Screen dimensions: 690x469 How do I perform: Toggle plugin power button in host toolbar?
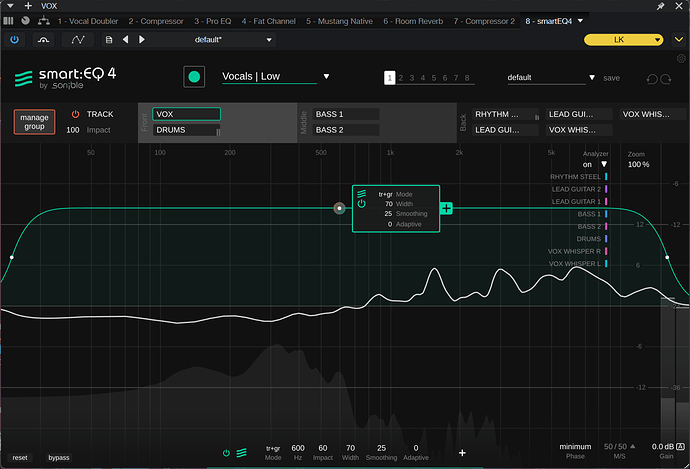click(15, 40)
